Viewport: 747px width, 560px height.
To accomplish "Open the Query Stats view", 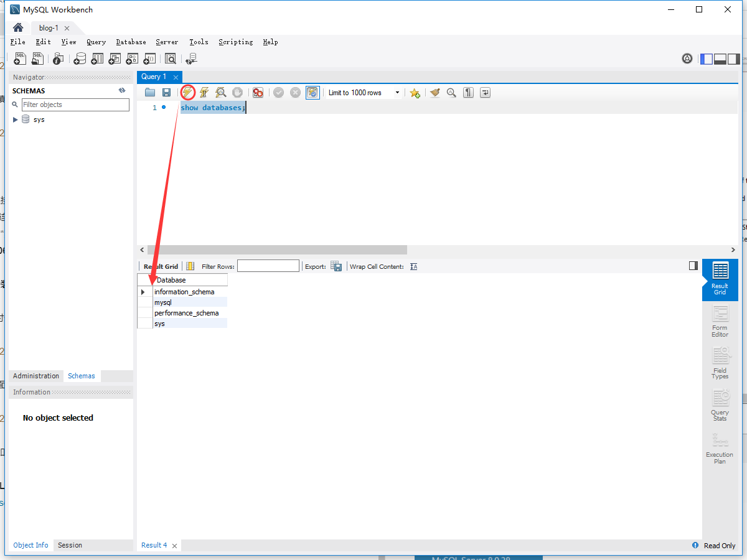I will click(x=720, y=406).
